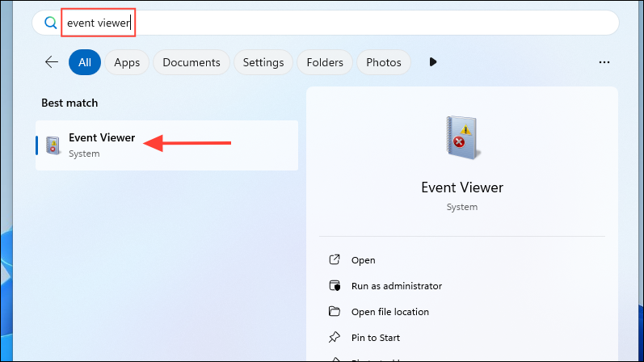Click the Pin to Start pin icon
Image resolution: width=644 pixels, height=362 pixels.
[x=335, y=337]
